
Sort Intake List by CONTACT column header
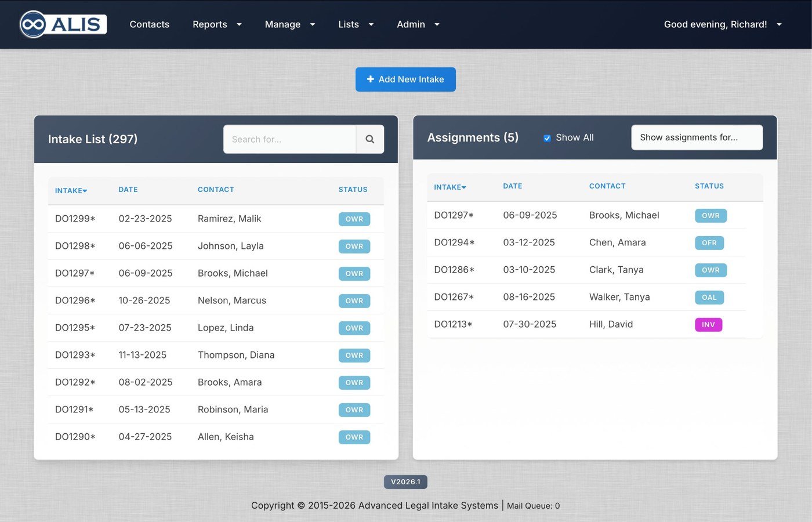coord(216,190)
